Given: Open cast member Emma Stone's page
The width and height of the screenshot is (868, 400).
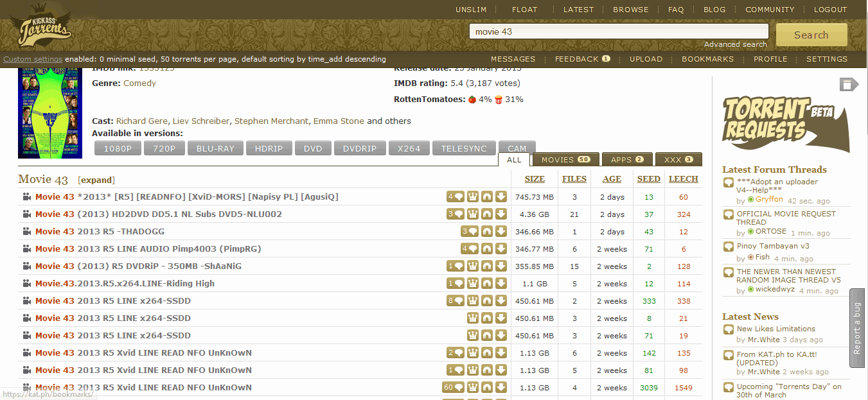Looking at the screenshot, I should pyautogui.click(x=339, y=121).
